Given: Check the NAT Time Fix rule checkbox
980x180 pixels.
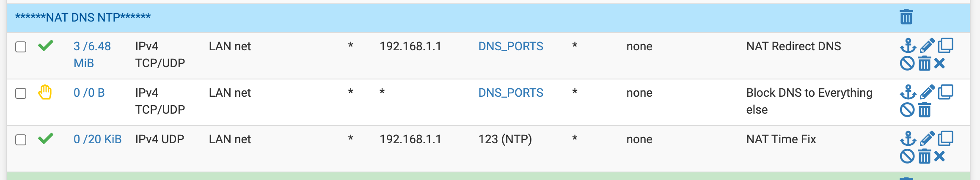Looking at the screenshot, I should pyautogui.click(x=21, y=140).
